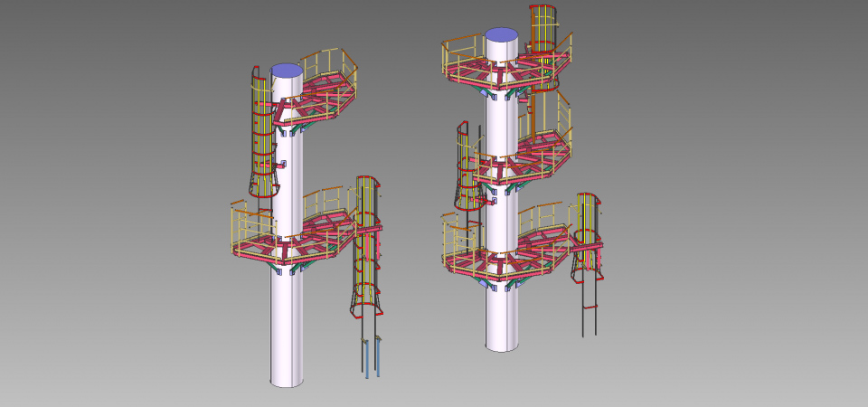Select upper caged ladder on left tower
The image size is (868, 407).
259,136
